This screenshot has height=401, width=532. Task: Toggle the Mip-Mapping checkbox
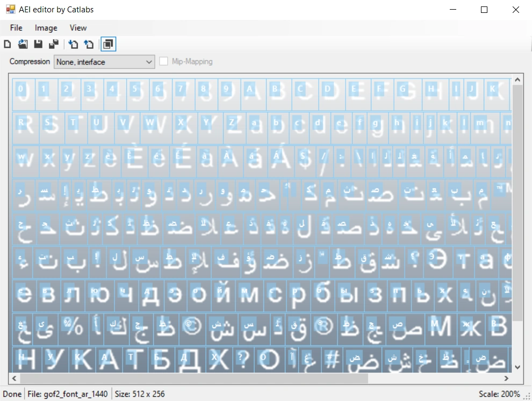(x=163, y=61)
